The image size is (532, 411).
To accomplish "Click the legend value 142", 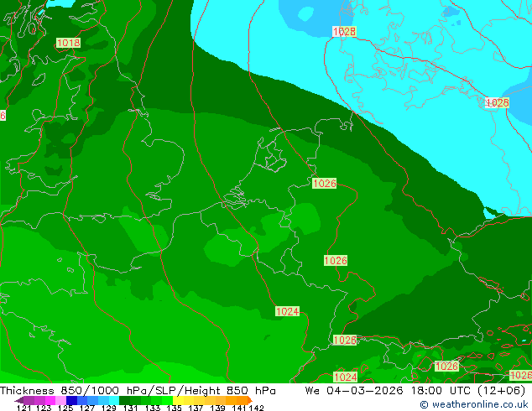I will tap(256, 408).
